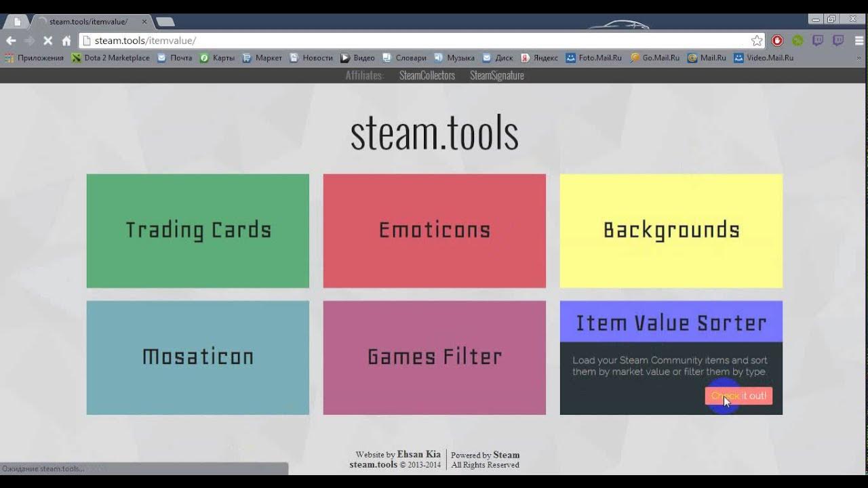
Task: Open the Go.Mail.Ru bookmark
Action: coord(654,58)
